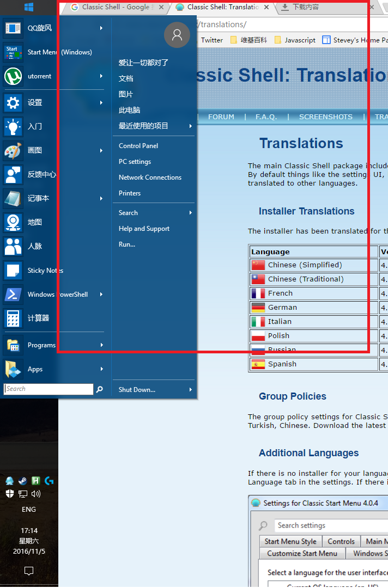Click the start menu Search input box
The height and width of the screenshot is (588, 388).
tap(48, 389)
